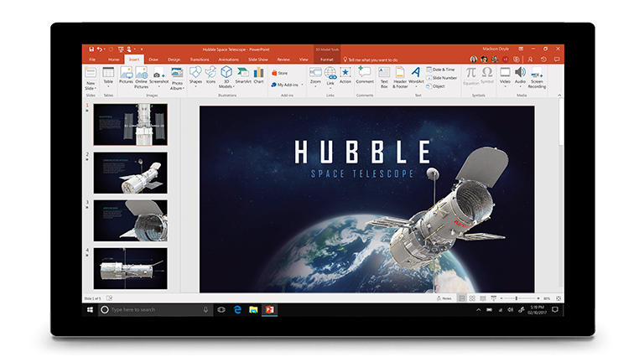
Task: Insert an Equation
Action: pyautogui.click(x=471, y=76)
